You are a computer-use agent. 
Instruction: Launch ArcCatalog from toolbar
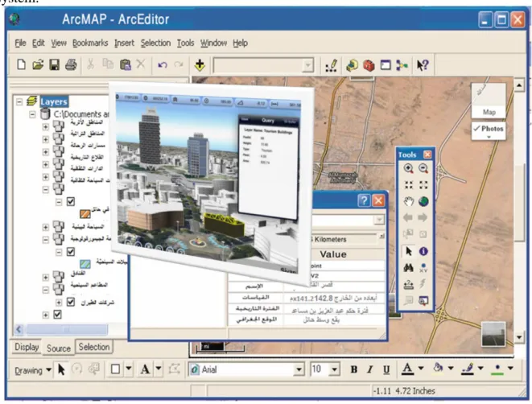click(352, 65)
